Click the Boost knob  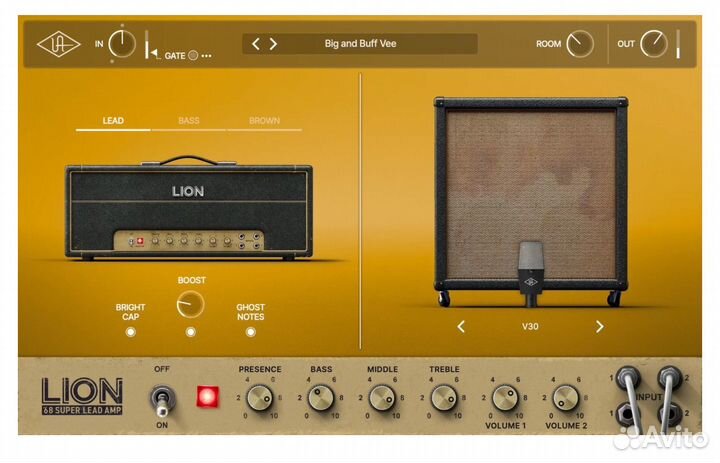tap(190, 304)
